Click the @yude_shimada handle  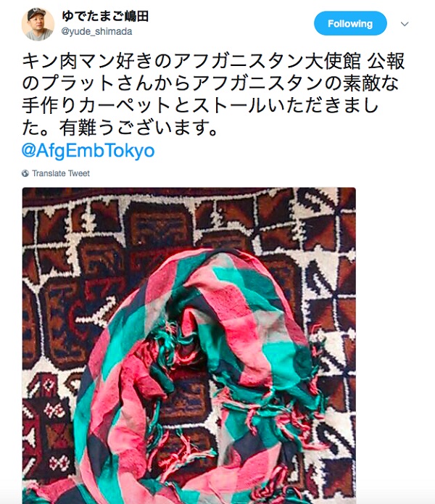96,31
